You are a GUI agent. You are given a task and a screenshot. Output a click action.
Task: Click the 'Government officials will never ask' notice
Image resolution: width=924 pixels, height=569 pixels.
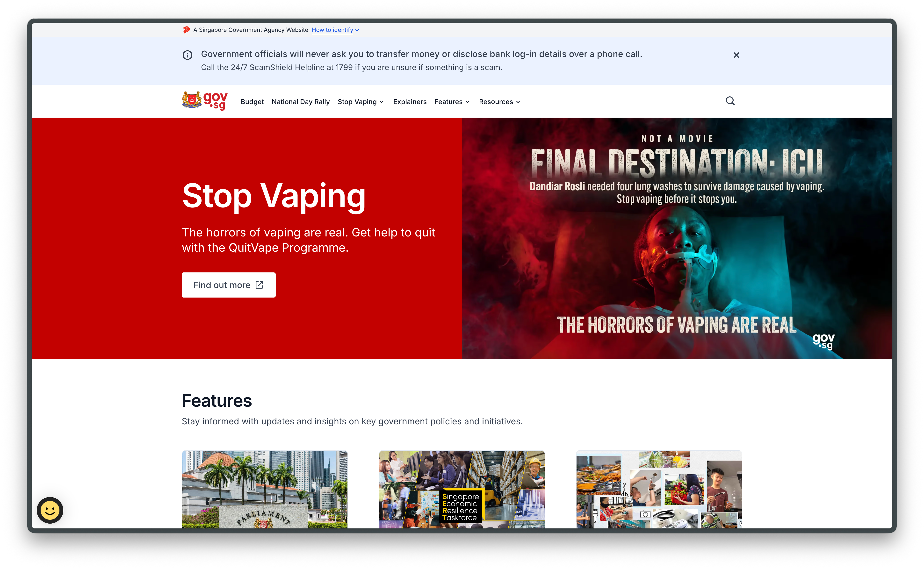(421, 54)
